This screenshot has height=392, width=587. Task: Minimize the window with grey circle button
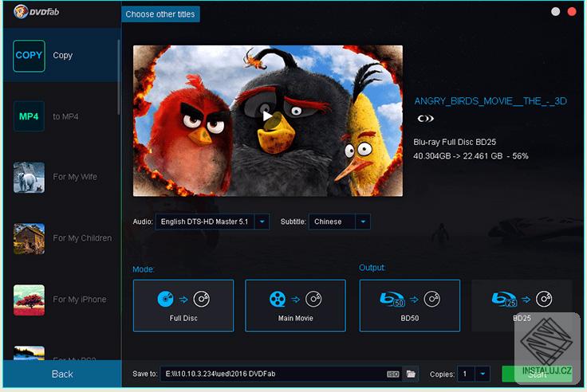[x=556, y=12]
